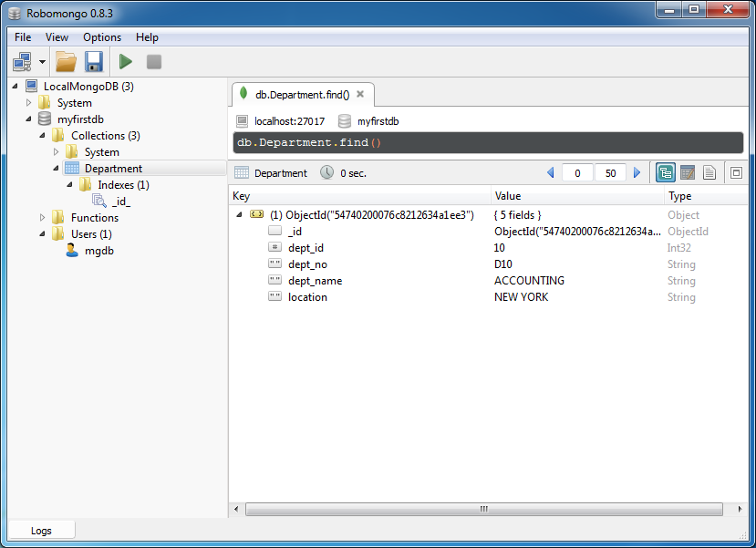Maximize the results output panel
This screenshot has width=756, height=548.
[x=736, y=172]
